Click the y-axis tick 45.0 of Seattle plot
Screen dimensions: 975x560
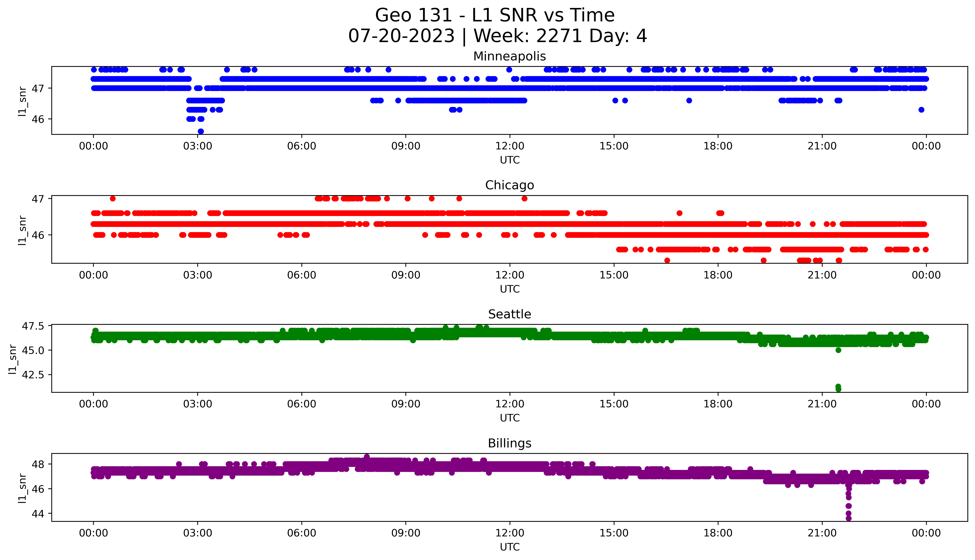pos(33,350)
